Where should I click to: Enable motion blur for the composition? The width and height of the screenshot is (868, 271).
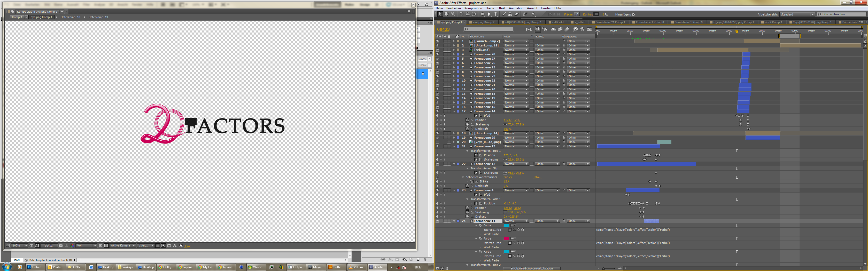[567, 30]
